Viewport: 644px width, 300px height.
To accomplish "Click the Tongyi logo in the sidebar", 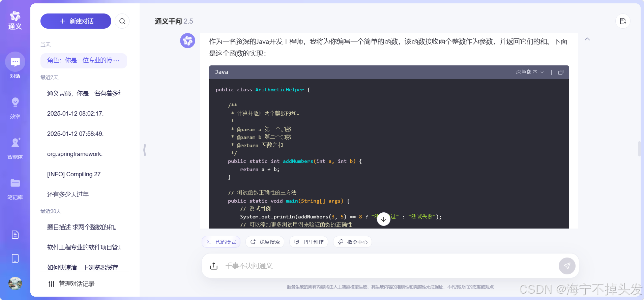I will pos(15,20).
